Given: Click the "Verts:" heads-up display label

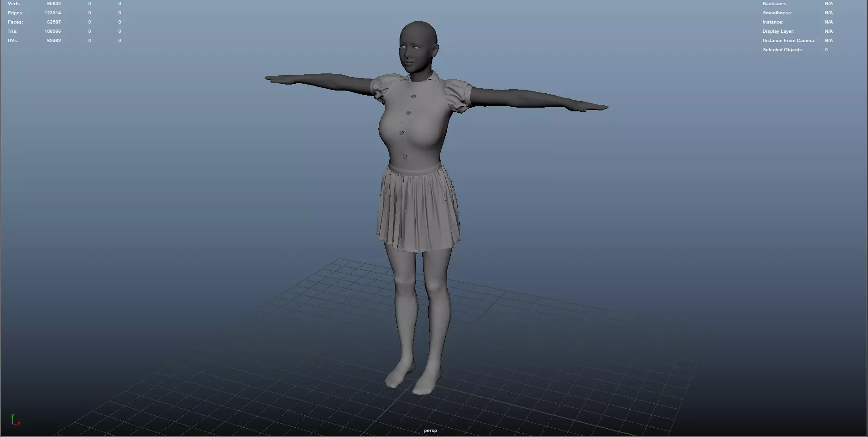Looking at the screenshot, I should 14,4.
